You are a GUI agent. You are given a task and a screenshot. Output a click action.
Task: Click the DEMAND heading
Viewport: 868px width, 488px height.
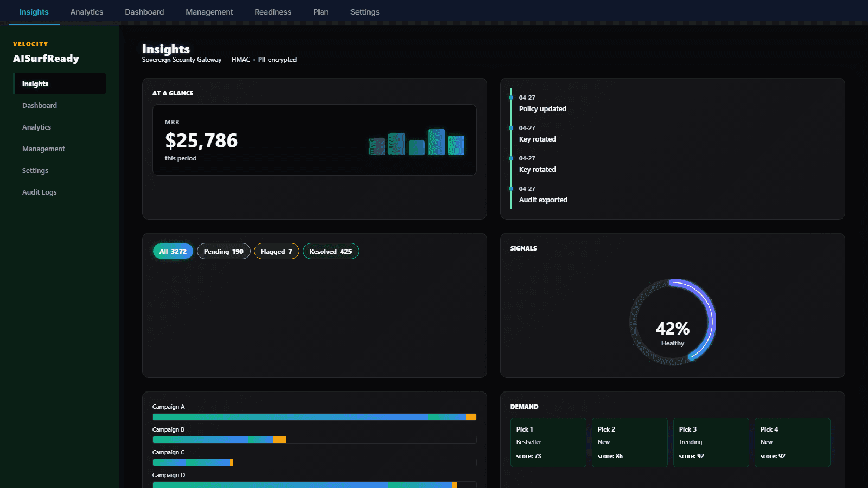point(525,407)
